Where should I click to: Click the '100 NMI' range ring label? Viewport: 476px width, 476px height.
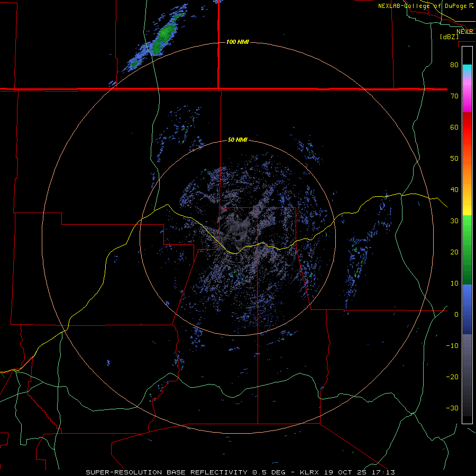point(237,42)
